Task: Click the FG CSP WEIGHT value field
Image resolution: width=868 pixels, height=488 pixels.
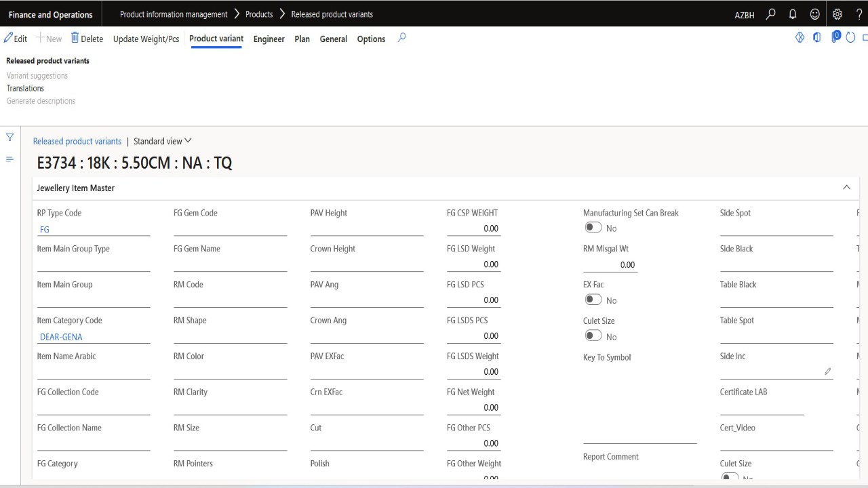Action: [x=474, y=229]
